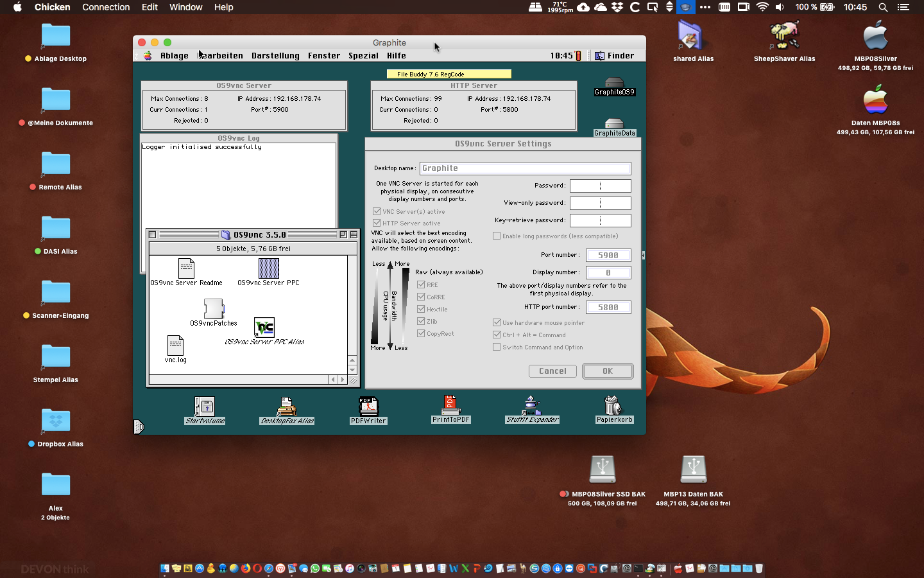The height and width of the screenshot is (578, 924).
Task: Open the SheepShaver Alias icon
Action: (x=784, y=35)
